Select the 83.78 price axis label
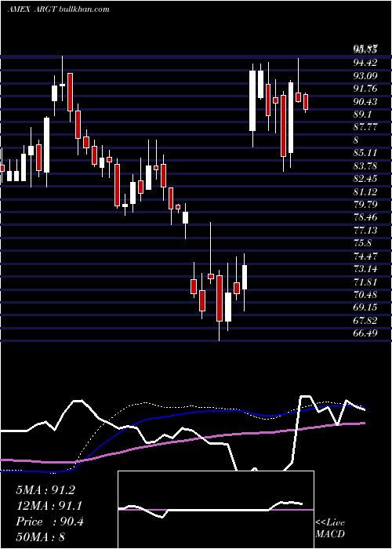392x549 pixels. (x=365, y=166)
